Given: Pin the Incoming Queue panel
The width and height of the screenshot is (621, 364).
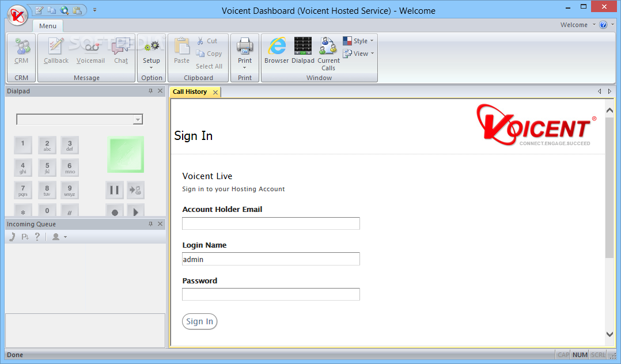Looking at the screenshot, I should (150, 224).
